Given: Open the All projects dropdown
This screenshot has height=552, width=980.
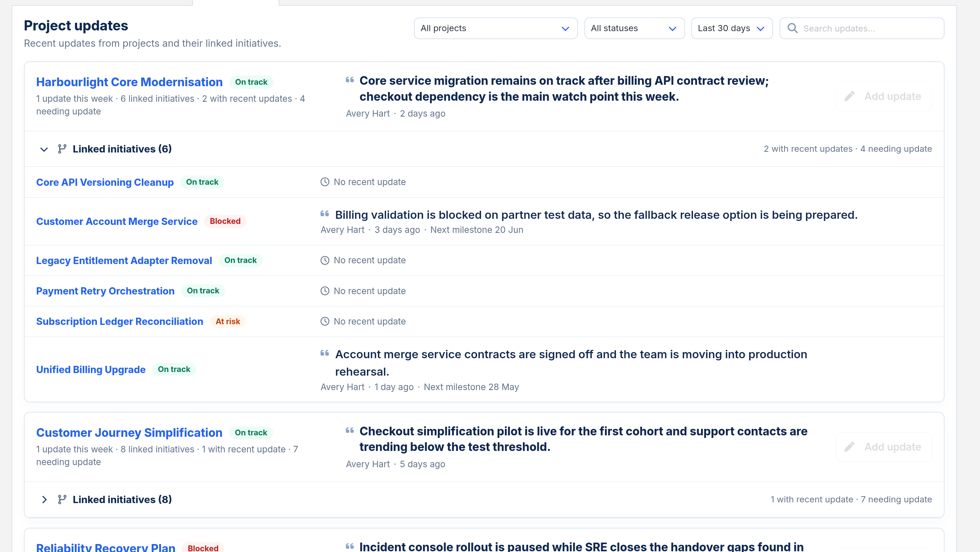Looking at the screenshot, I should click(x=495, y=28).
